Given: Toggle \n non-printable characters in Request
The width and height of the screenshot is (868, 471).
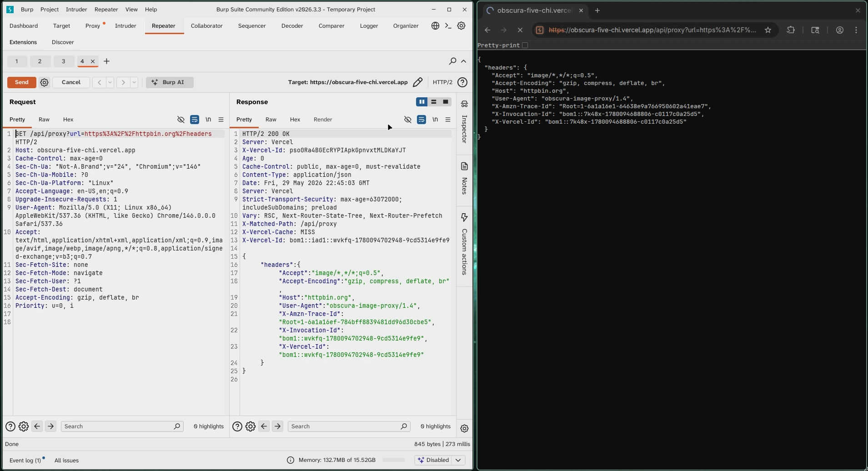Looking at the screenshot, I should tap(208, 120).
